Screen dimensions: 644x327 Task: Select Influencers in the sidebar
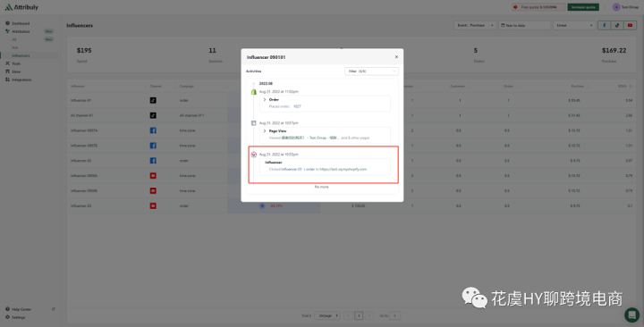(x=21, y=55)
